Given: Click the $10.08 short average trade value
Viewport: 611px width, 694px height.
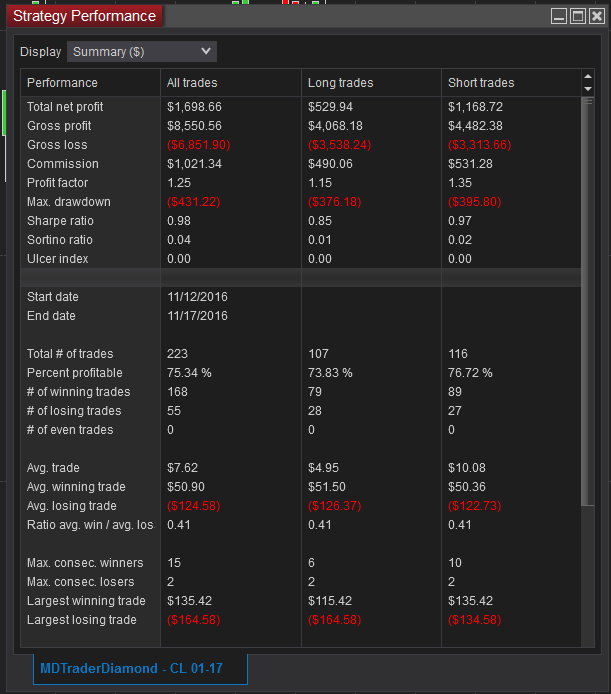Looking at the screenshot, I should (x=467, y=468).
